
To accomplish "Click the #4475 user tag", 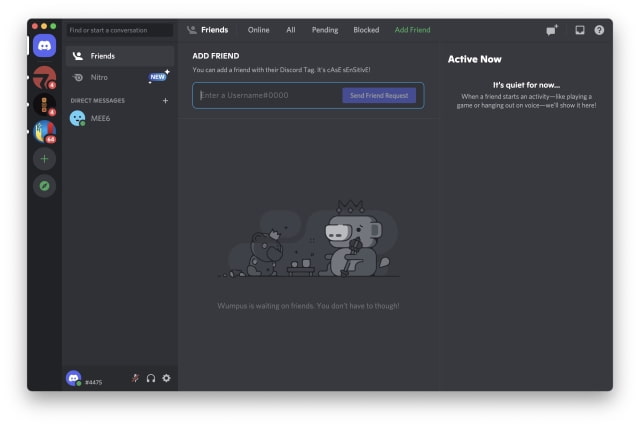I will click(93, 382).
